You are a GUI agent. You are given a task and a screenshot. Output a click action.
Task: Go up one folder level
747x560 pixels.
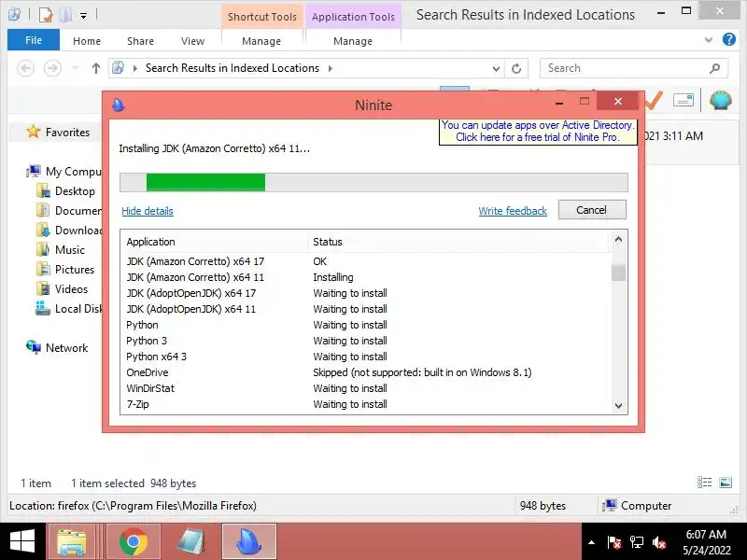(x=96, y=68)
